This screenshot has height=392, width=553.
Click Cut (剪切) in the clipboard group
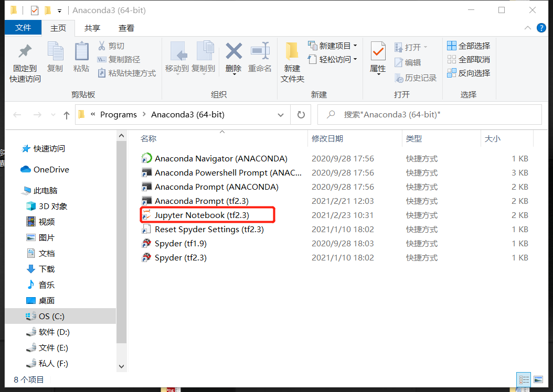111,46
